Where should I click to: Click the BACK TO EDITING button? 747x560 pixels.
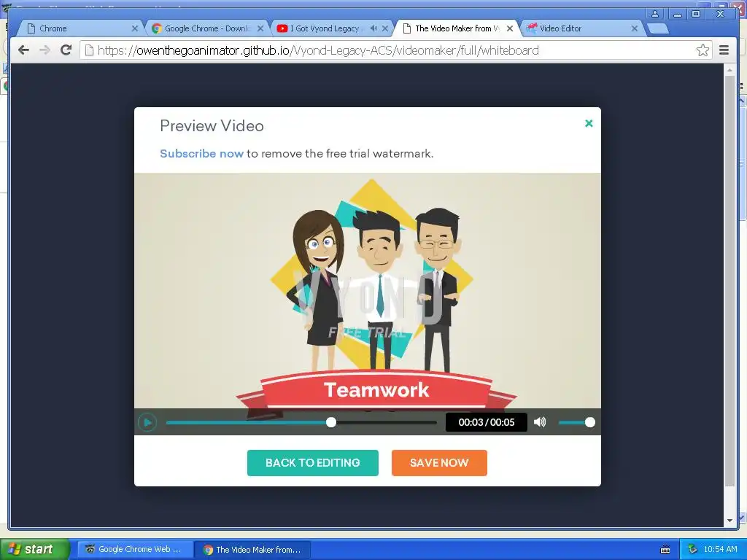312,463
